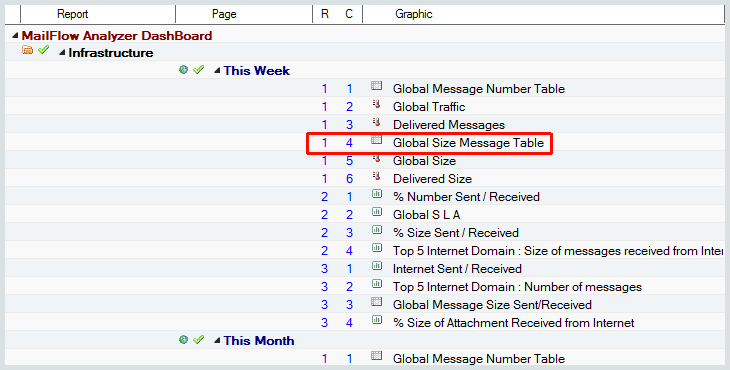Click chart icon for % Size of Attachment Received
Viewport: 730px width, 370px height.
click(x=377, y=320)
